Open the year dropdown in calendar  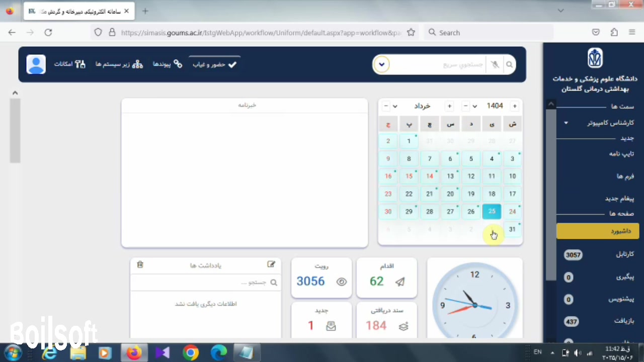pos(474,106)
